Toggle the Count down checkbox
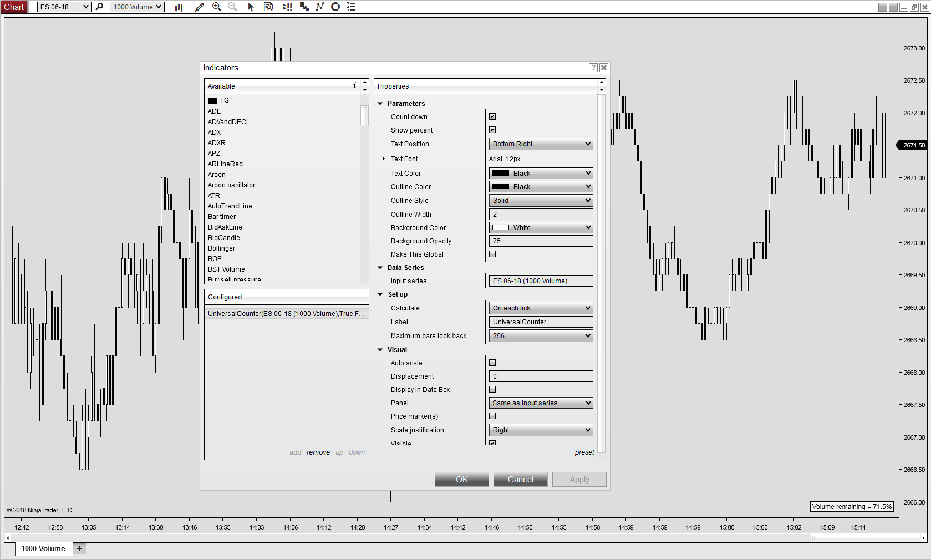 point(492,116)
